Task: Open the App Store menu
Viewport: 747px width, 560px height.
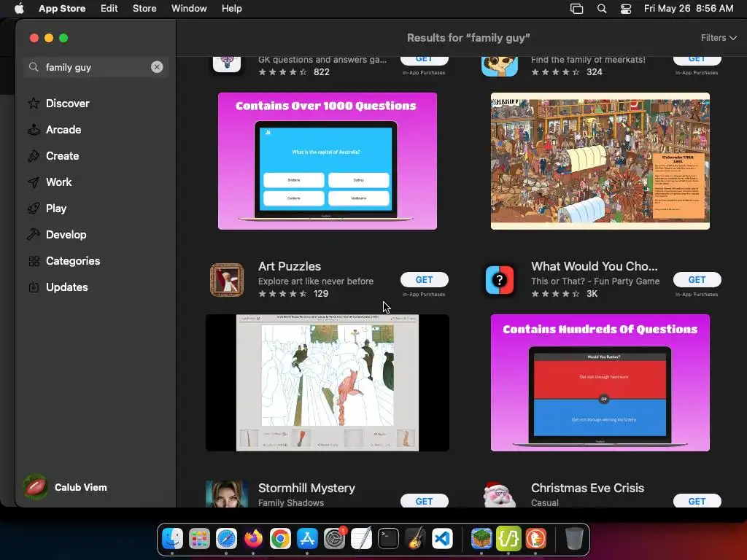Action: (62, 9)
